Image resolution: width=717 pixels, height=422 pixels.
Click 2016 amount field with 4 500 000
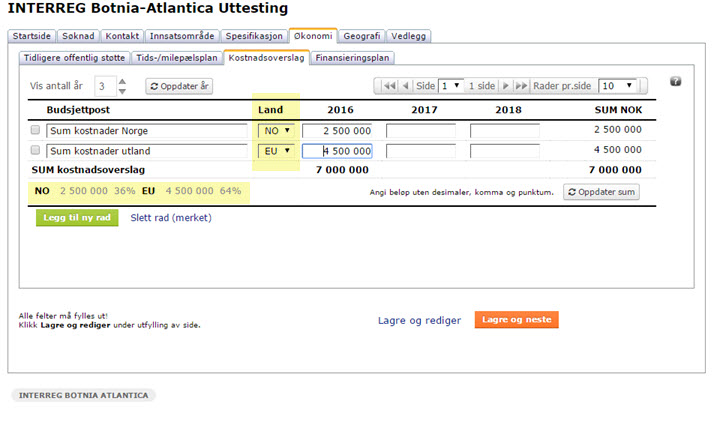coord(337,151)
